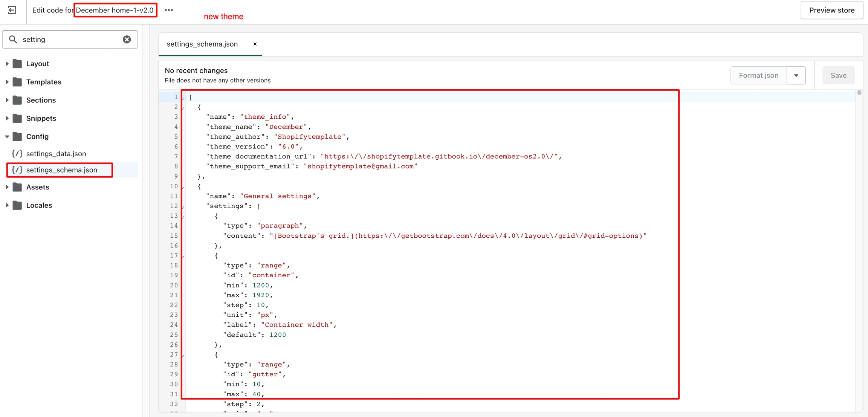Click the search magnifier icon
This screenshot has height=417, width=868.
(13, 39)
